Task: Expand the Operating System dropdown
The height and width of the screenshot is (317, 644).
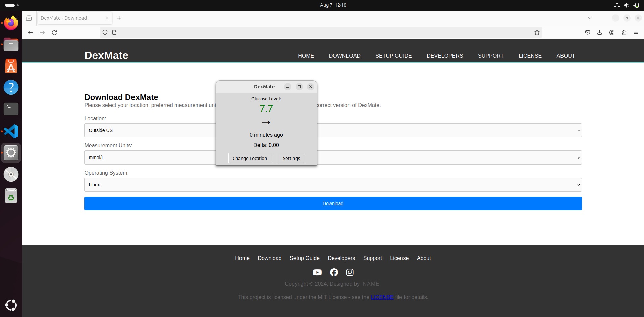Action: [x=333, y=185]
